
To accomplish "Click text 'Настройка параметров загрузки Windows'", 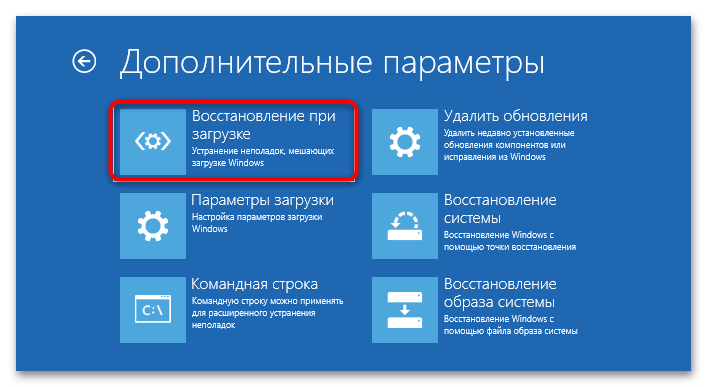I will 257,223.
